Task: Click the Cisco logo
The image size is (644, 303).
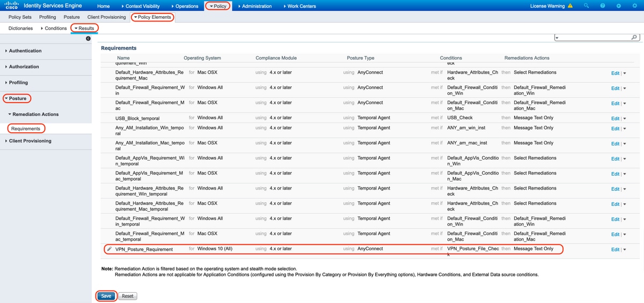Action: pyautogui.click(x=12, y=6)
